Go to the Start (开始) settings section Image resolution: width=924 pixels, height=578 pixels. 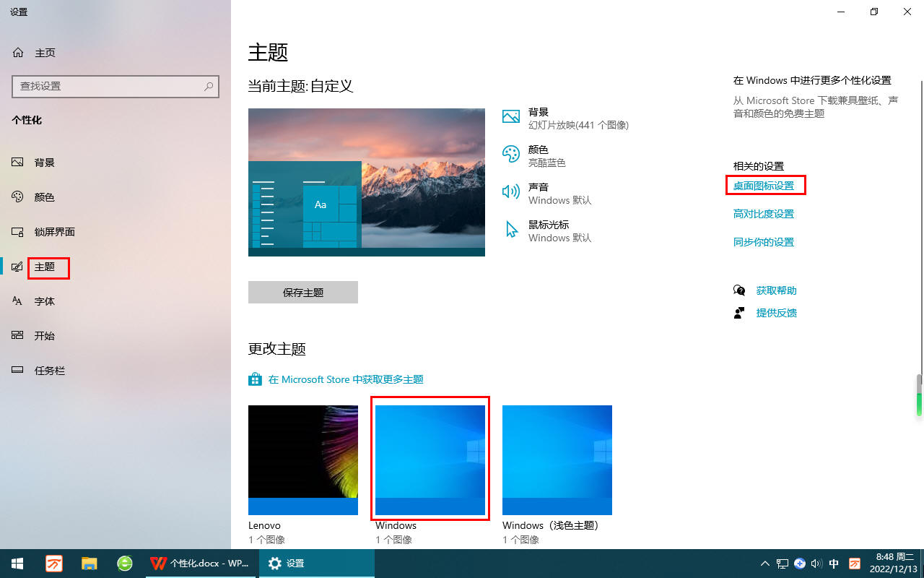point(45,336)
